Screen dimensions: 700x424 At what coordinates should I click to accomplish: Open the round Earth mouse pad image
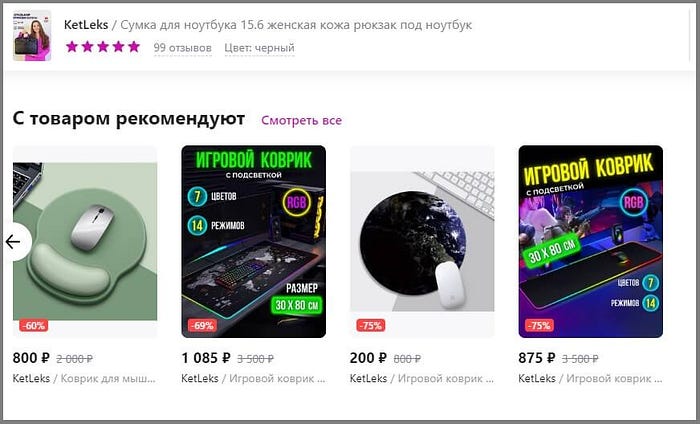(422, 241)
